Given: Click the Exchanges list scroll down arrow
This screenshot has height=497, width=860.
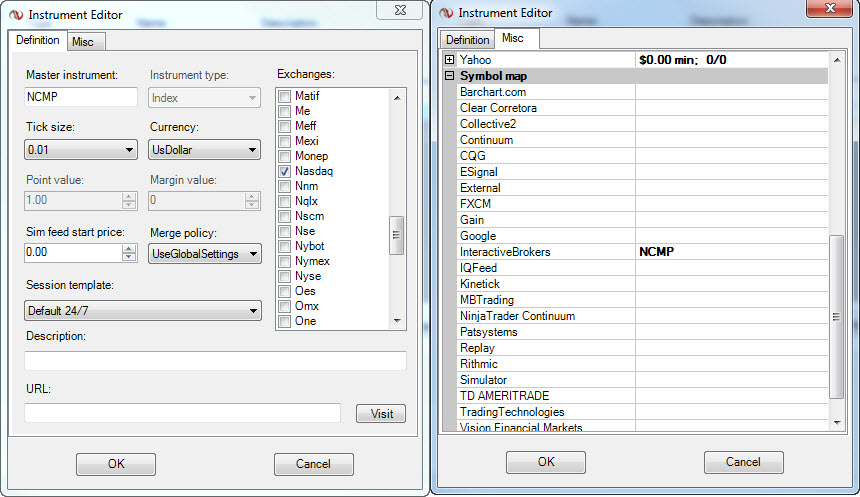Looking at the screenshot, I should (397, 320).
